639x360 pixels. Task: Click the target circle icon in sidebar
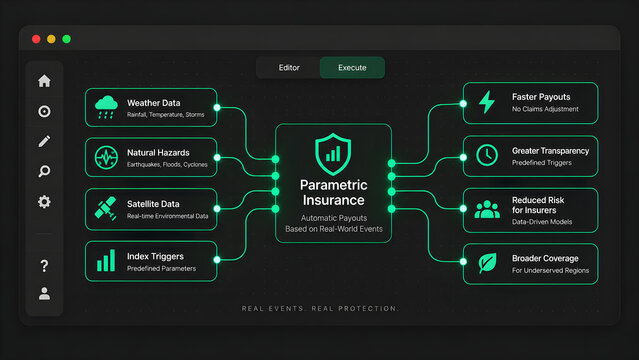[x=44, y=111]
